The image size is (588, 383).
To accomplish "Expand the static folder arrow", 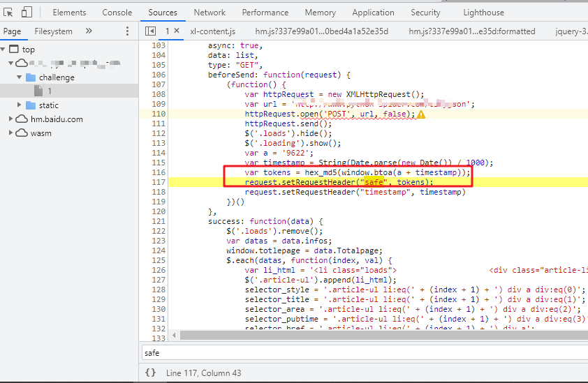I will point(19,105).
